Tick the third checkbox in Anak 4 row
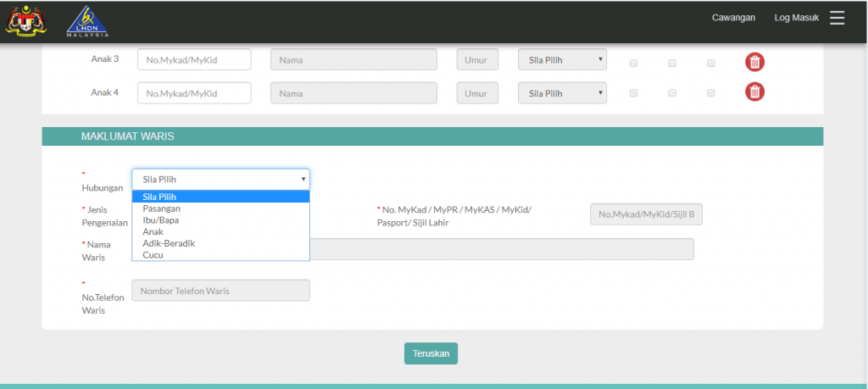The image size is (868, 389). 711,92
